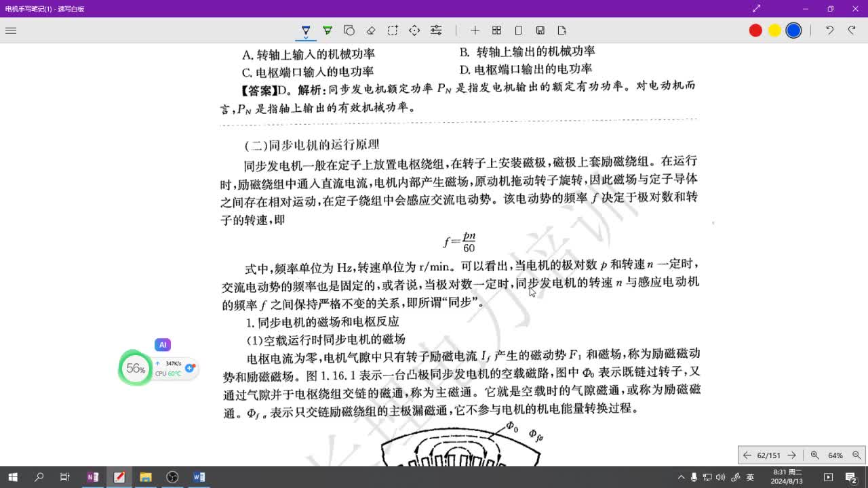Viewport: 868px width, 488px height.
Task: Click answer option A 转轴上输入的机械功率
Action: click(x=309, y=54)
